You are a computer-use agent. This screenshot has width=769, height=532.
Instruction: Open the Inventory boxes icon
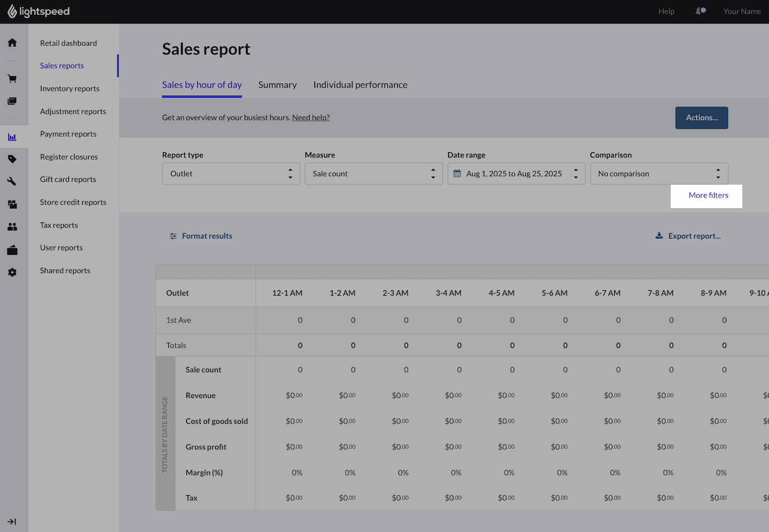pyautogui.click(x=12, y=204)
